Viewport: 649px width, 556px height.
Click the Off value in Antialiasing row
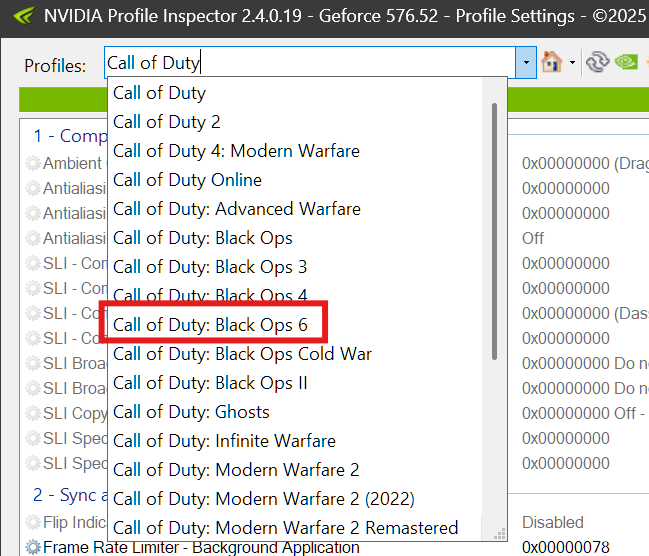(533, 238)
